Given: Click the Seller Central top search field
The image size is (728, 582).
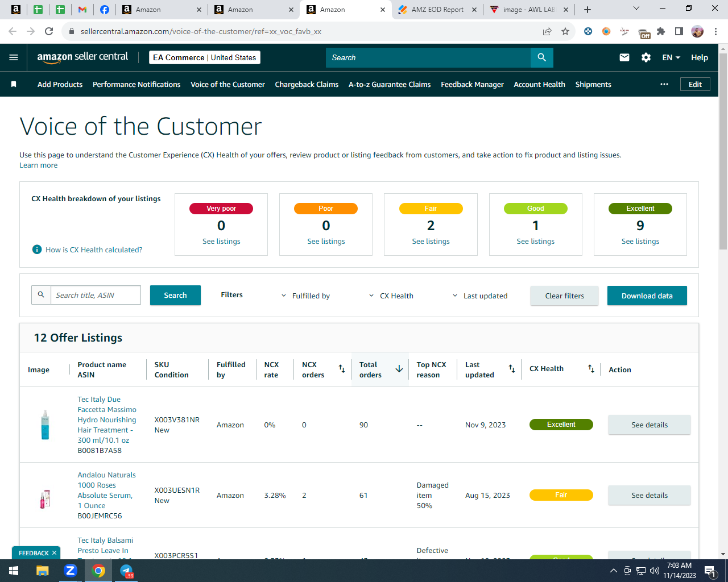Looking at the screenshot, I should pos(428,57).
